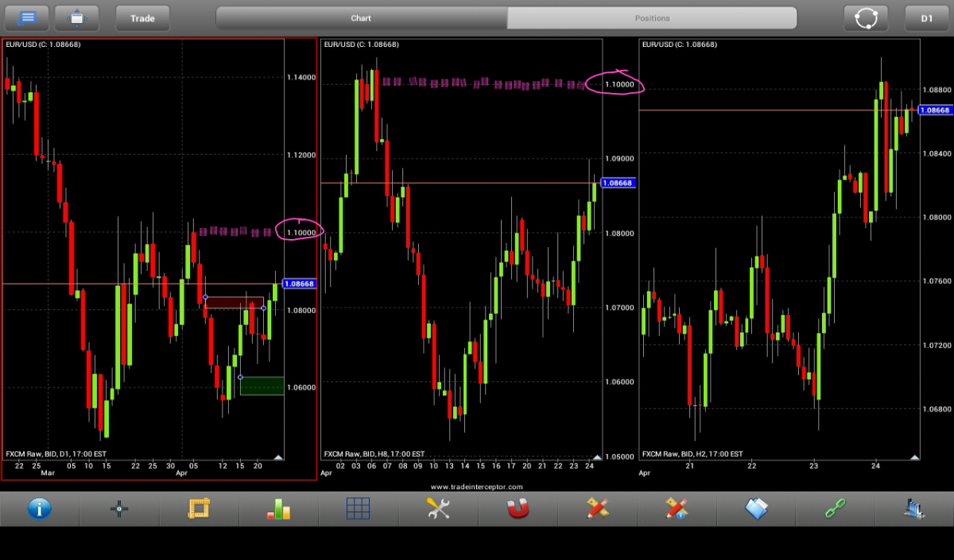The height and width of the screenshot is (560, 954).
Task: Click the 1.08668 price tag on H8 chart
Action: point(618,183)
